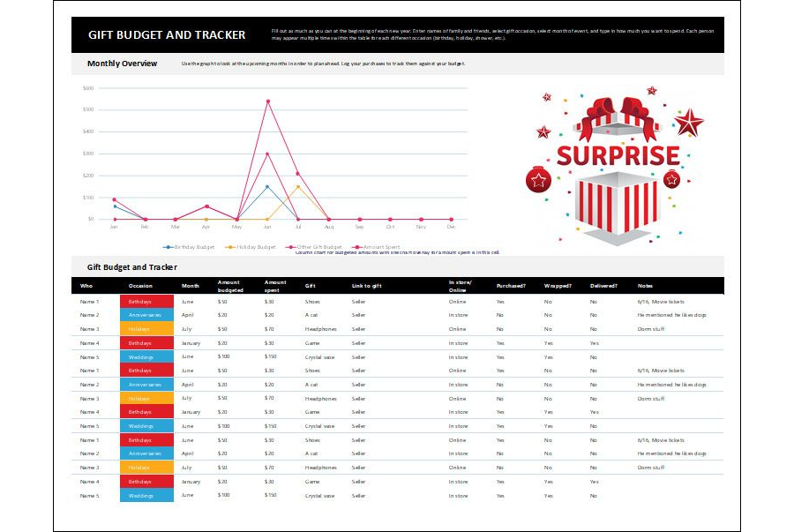Click the $400 value on the chart's vertical axis

click(x=88, y=131)
